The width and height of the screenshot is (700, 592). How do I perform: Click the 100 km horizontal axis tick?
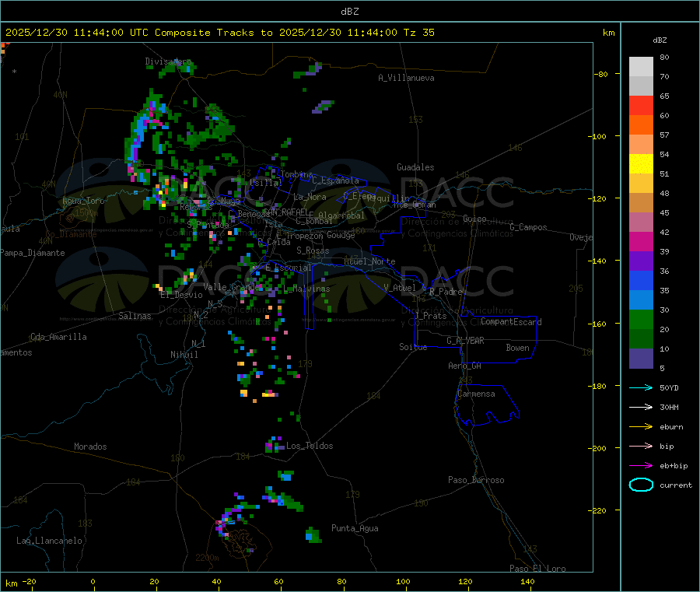click(x=403, y=581)
